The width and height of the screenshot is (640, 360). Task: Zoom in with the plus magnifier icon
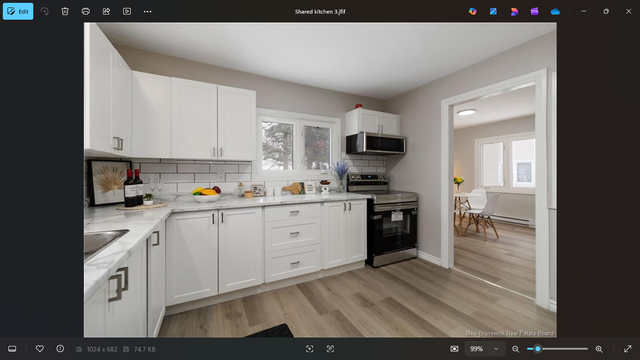point(599,349)
